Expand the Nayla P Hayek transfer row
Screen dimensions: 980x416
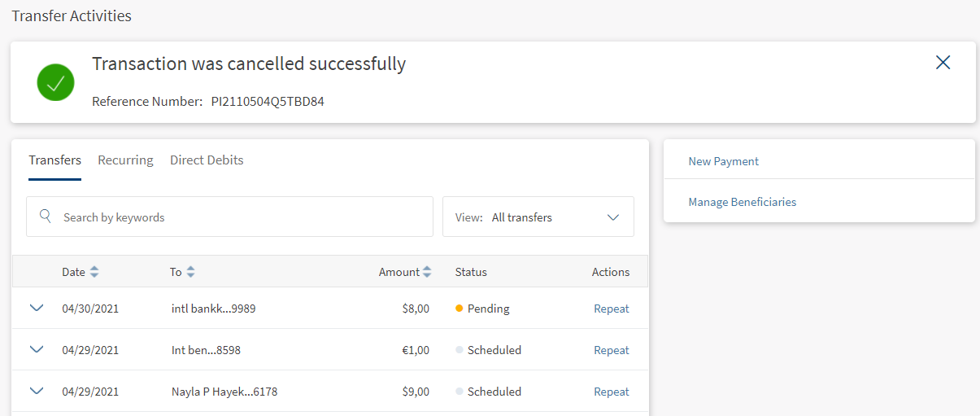pyautogui.click(x=36, y=391)
